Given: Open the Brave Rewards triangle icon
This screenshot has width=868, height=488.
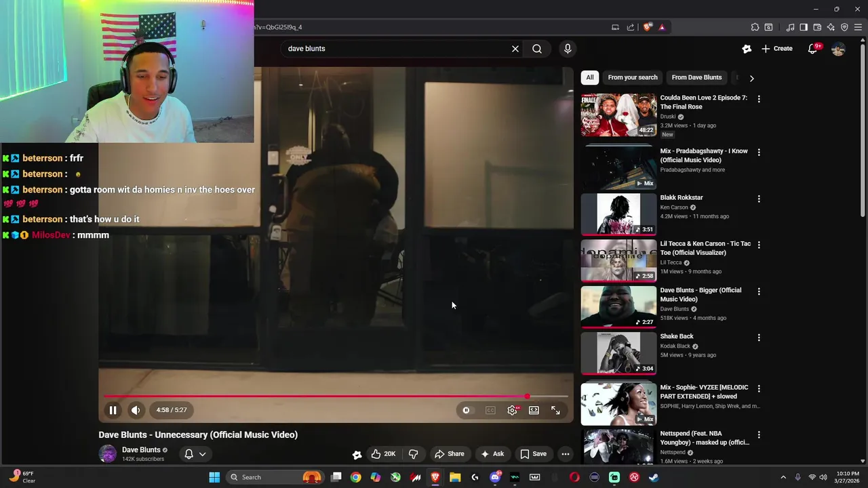Looking at the screenshot, I should (x=662, y=27).
